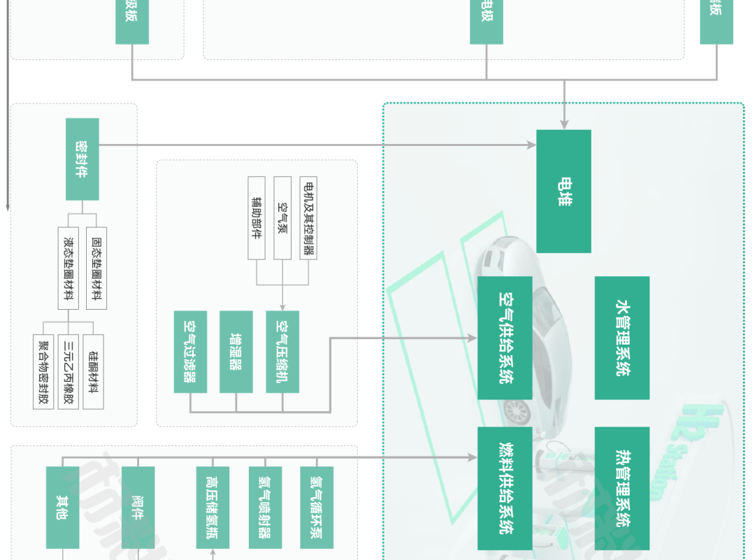Image resolution: width=755 pixels, height=560 pixels.
Task: Click the 水管理系统 block
Action: [622, 338]
